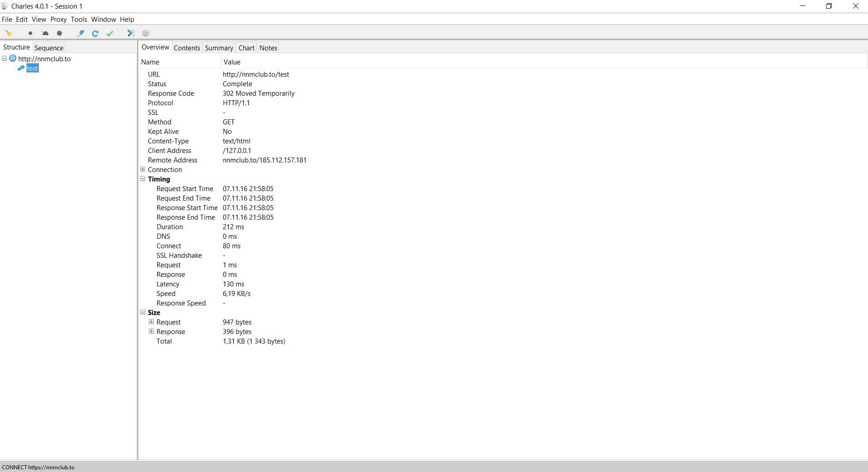
Task: Select the Client Address value /127.0.0.1
Action: [x=237, y=150]
